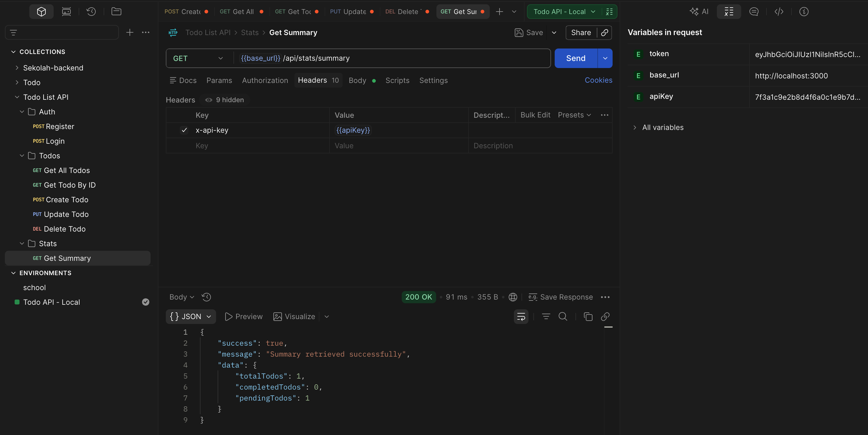Search the response with magnifier icon

tap(563, 316)
